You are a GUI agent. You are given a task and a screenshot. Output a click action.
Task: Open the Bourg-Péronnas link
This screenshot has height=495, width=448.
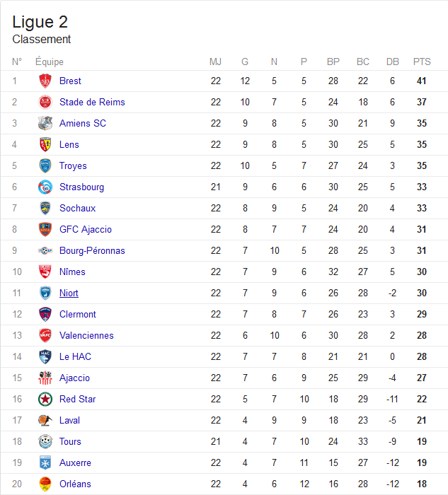click(92, 250)
